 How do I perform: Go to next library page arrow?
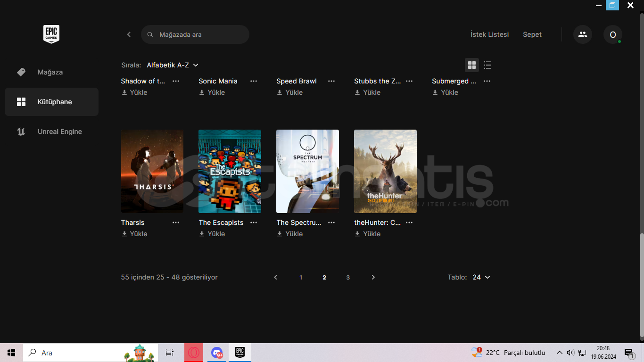(x=373, y=277)
